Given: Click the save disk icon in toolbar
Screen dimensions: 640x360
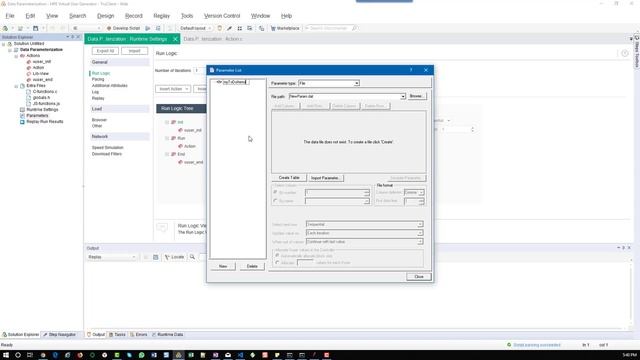Looking at the screenshot, I should click(36, 28).
